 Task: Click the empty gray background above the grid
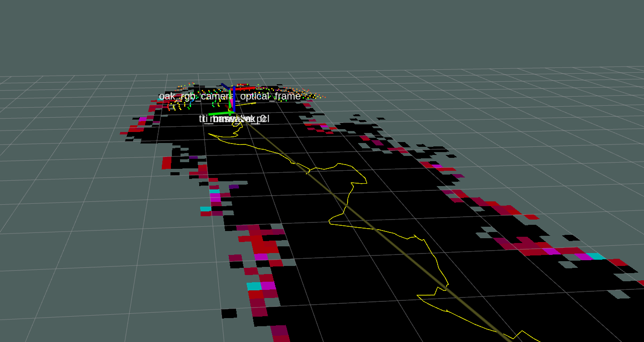[322, 33]
